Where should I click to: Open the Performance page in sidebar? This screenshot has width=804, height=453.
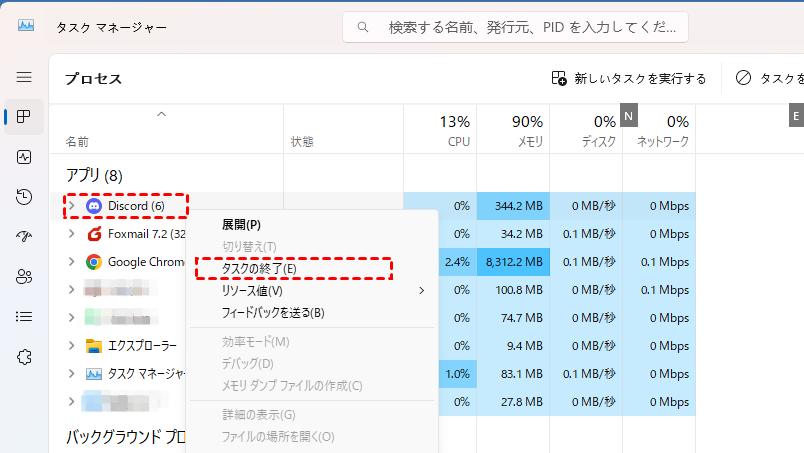pos(24,157)
